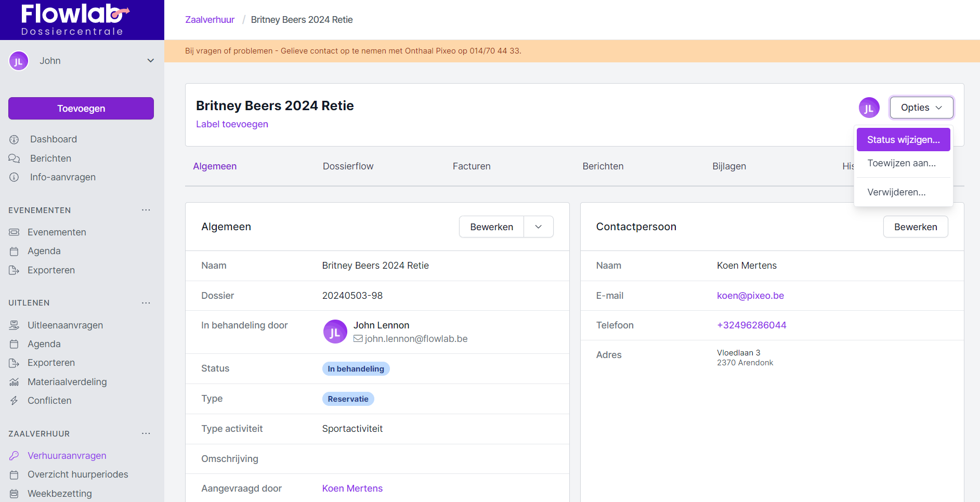Click the Uitleenaanvragen sidebar icon
Image resolution: width=980 pixels, height=502 pixels.
coord(14,325)
